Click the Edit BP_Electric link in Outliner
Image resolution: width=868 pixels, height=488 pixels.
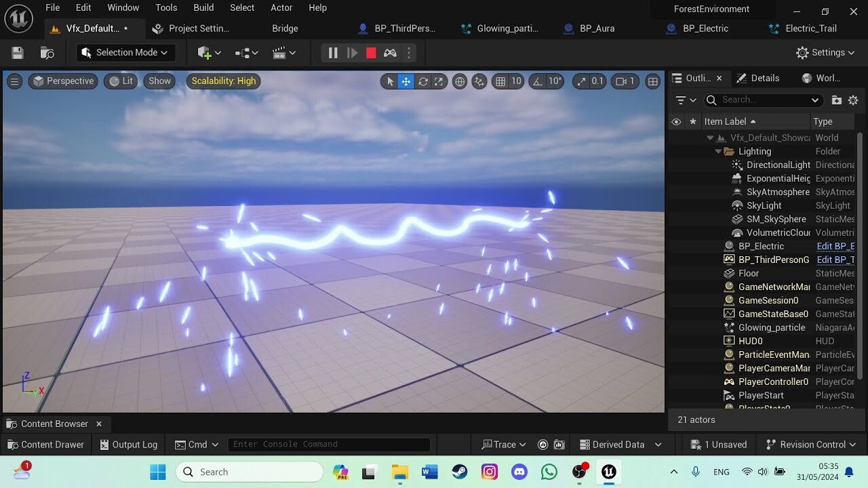836,246
